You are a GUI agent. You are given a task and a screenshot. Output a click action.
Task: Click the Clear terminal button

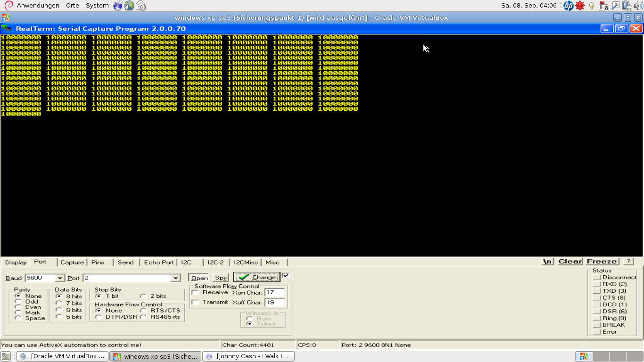pos(570,262)
